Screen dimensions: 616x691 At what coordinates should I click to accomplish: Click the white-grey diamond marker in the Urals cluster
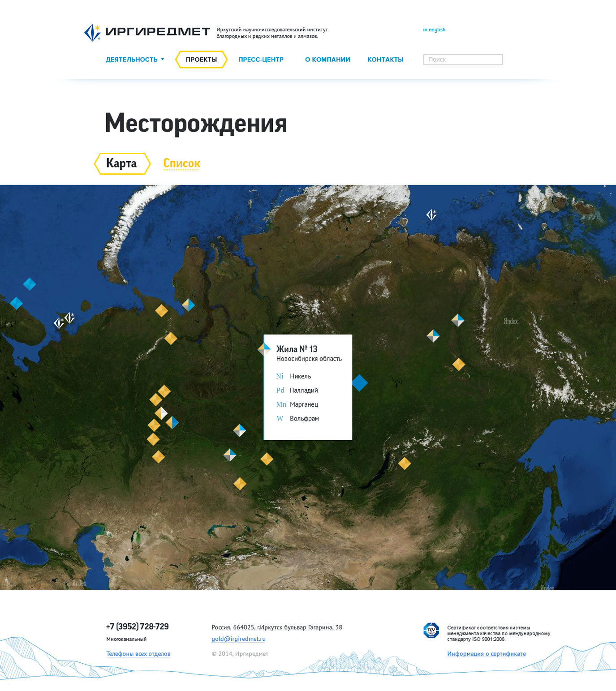point(161,413)
